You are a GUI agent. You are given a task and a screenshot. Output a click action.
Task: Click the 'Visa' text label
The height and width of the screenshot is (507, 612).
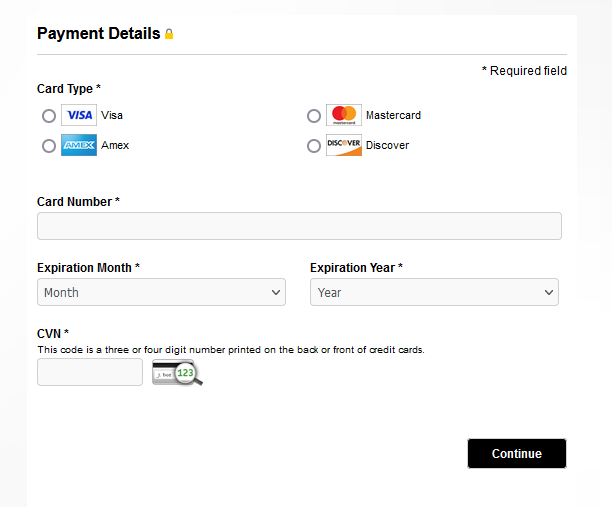point(112,116)
